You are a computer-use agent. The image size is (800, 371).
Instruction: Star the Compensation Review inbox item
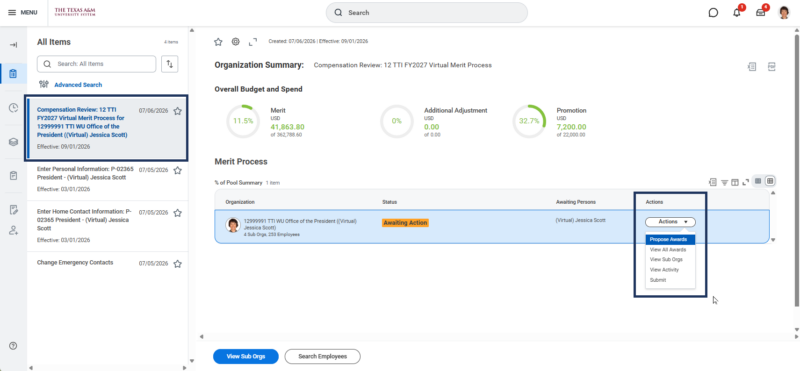(x=178, y=111)
